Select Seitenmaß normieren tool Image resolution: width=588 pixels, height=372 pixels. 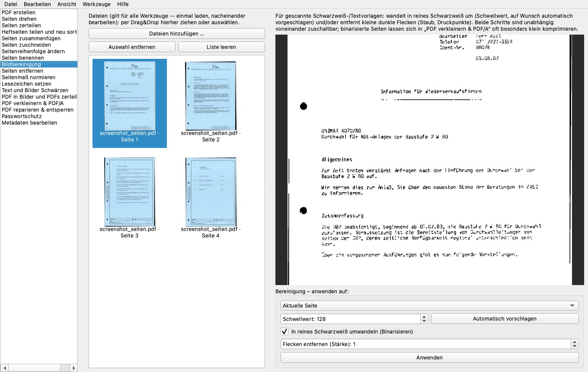coord(39,77)
